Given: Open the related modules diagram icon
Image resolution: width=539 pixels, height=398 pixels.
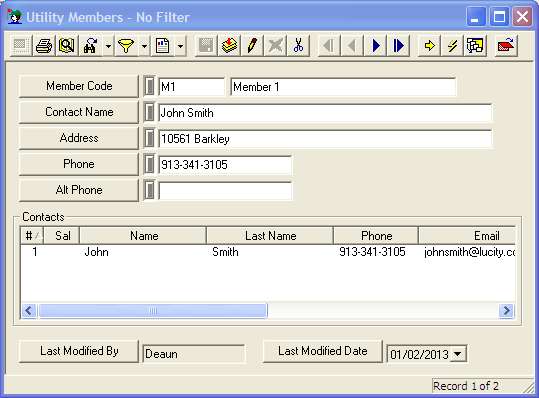Looking at the screenshot, I should click(475, 46).
